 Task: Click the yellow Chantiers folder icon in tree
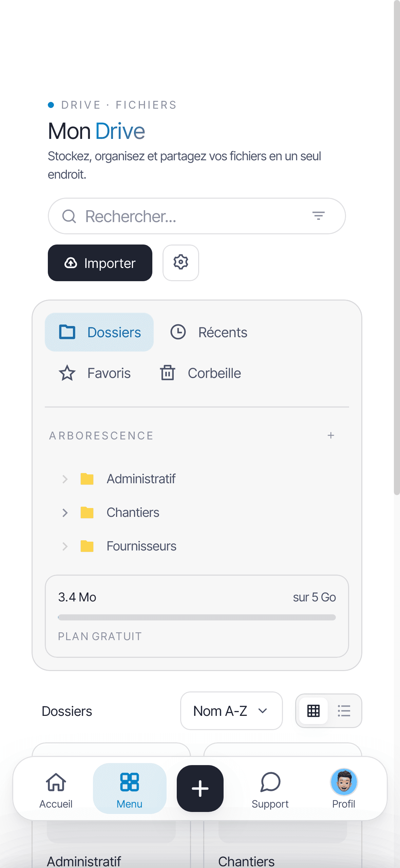(87, 512)
